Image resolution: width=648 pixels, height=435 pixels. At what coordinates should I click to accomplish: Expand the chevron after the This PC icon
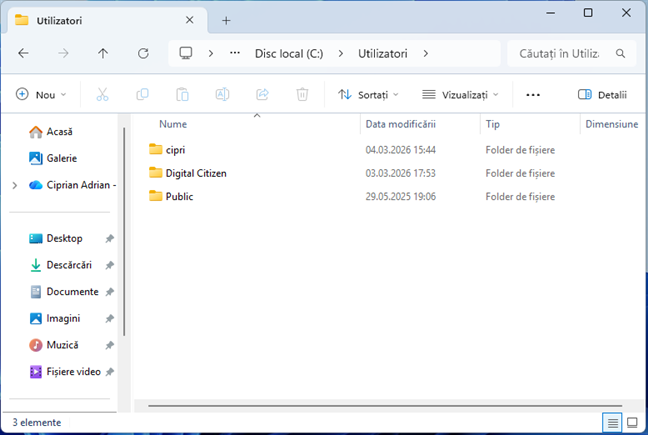point(211,53)
